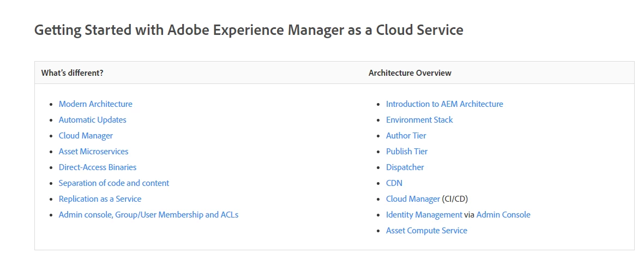The width and height of the screenshot is (644, 271).
Task: Click the Admin Console link
Action: point(503,215)
